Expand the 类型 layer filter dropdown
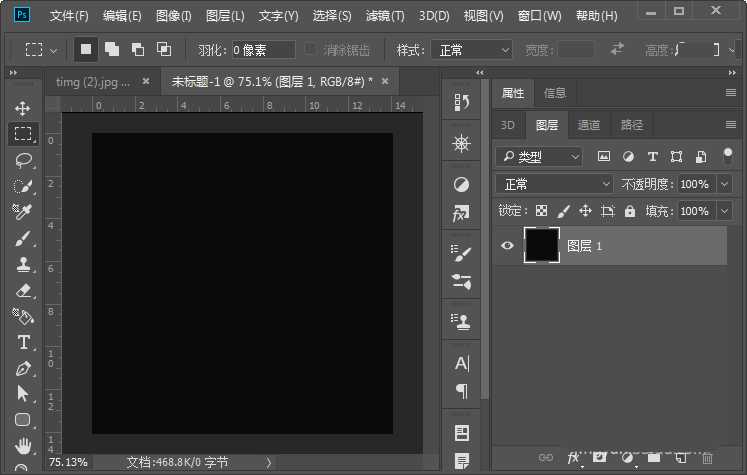 pos(540,156)
